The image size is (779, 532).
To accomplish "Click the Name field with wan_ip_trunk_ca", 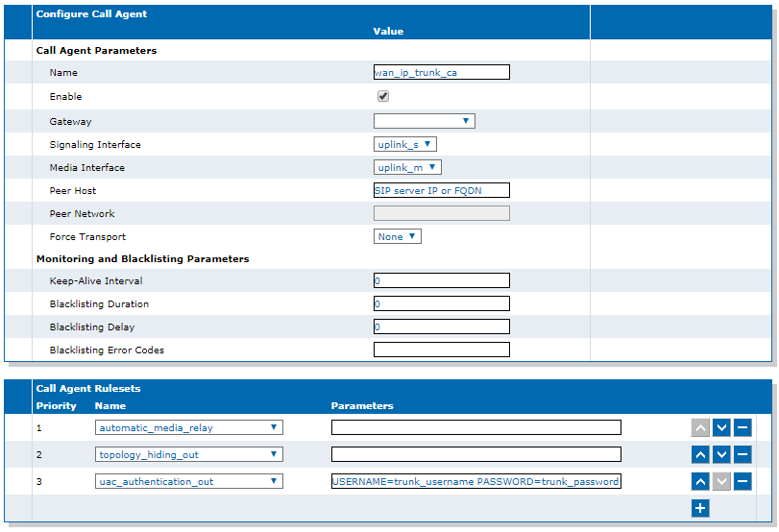I will tap(442, 72).
